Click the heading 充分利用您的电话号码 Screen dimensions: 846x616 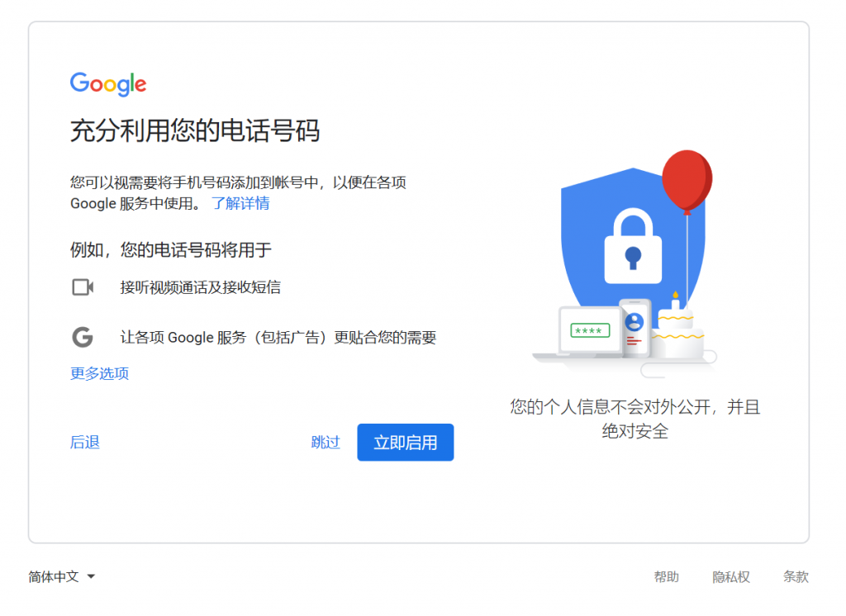(195, 130)
